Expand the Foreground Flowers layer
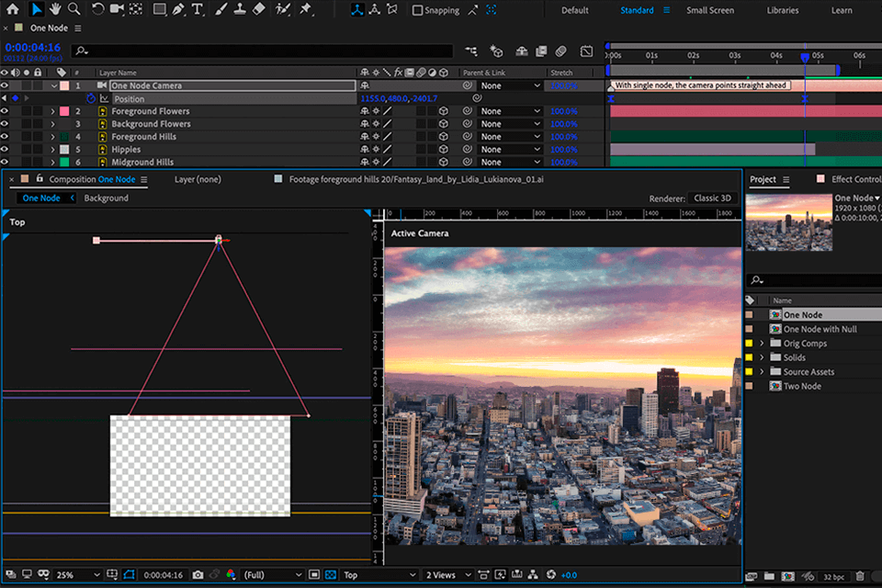Viewport: 882px width, 588px height. 53,111
